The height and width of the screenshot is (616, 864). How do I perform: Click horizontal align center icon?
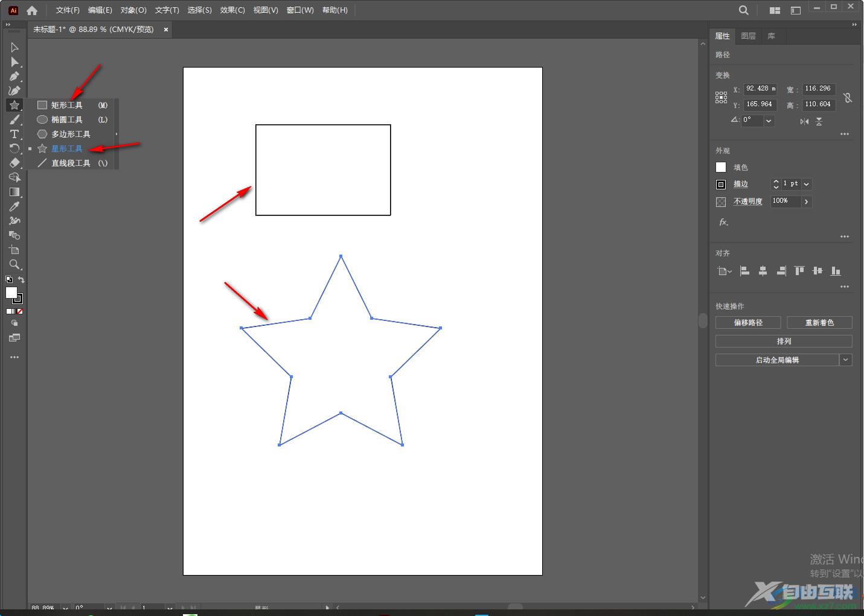pos(763,271)
